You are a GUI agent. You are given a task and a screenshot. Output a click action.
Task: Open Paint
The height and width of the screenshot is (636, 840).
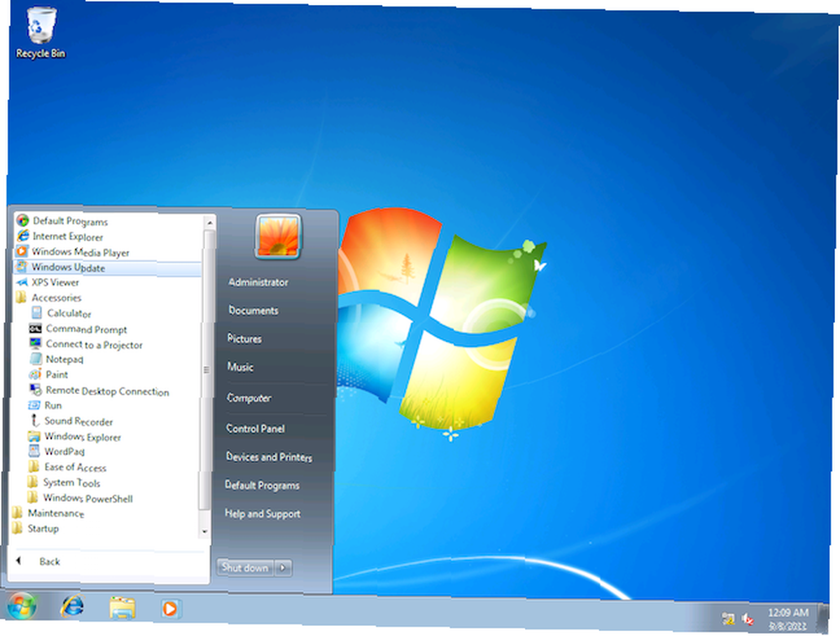49,375
